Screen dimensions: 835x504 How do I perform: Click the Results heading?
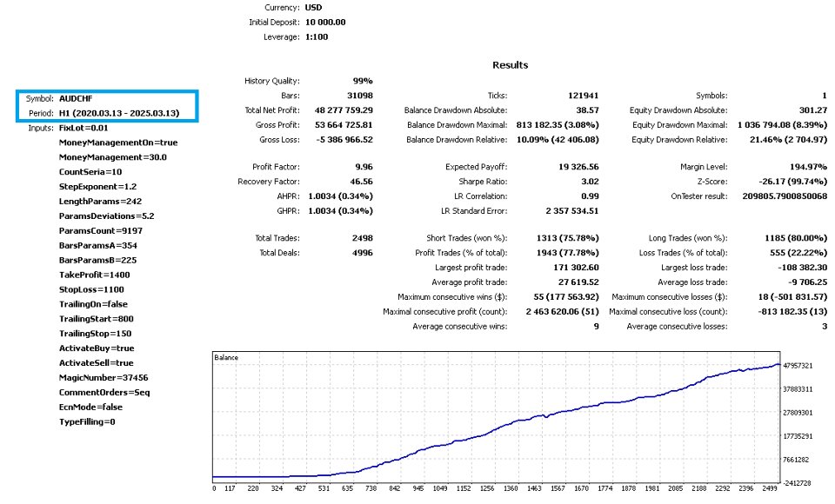point(511,65)
